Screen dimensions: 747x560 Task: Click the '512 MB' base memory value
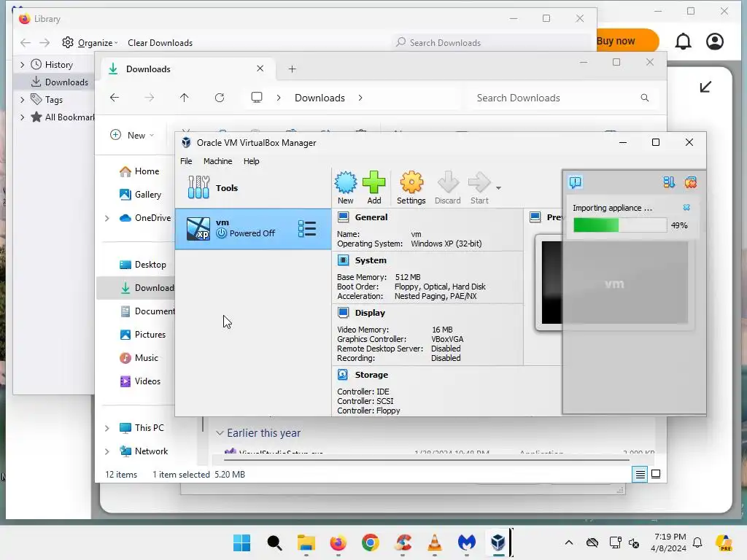point(408,277)
